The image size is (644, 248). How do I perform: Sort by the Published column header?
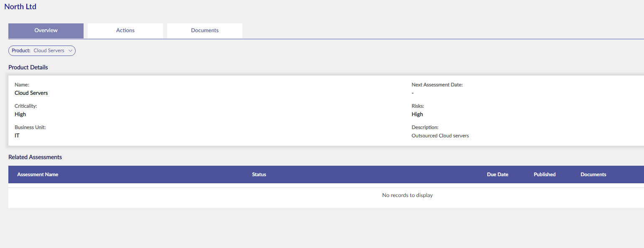545,175
